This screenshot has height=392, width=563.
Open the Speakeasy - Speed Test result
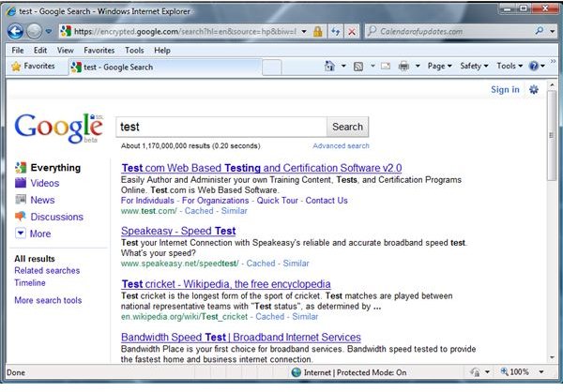[178, 231]
